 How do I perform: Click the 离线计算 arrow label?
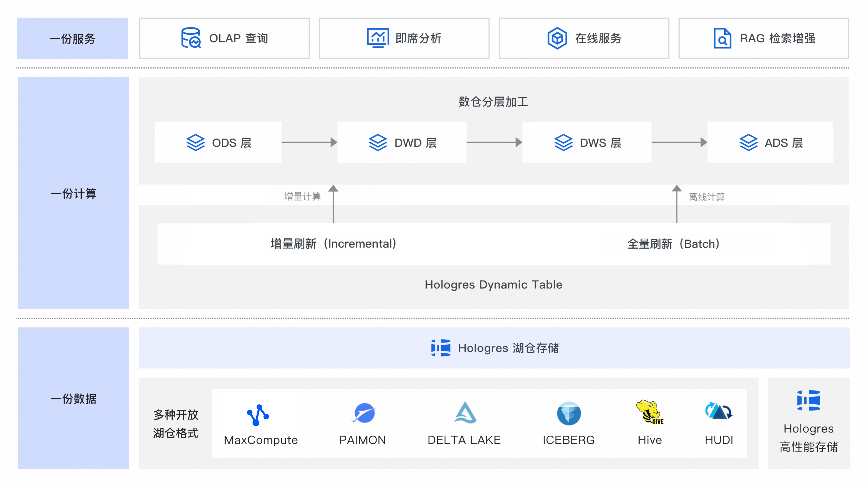pos(707,197)
